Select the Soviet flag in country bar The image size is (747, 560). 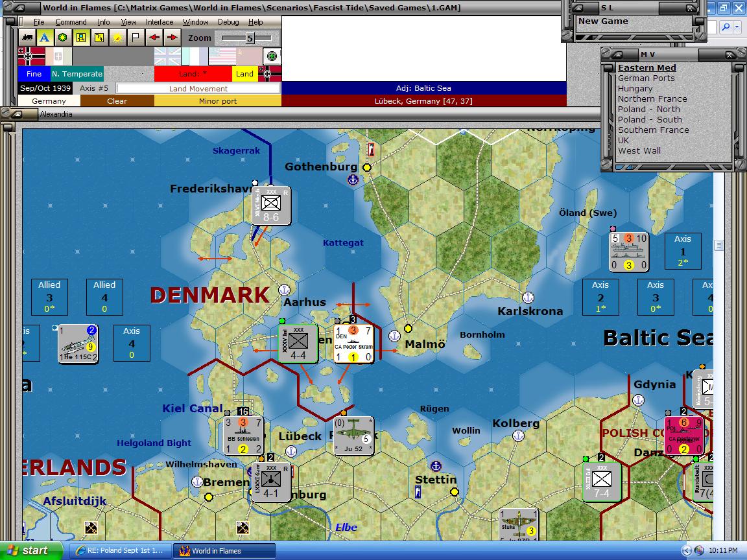click(x=249, y=56)
